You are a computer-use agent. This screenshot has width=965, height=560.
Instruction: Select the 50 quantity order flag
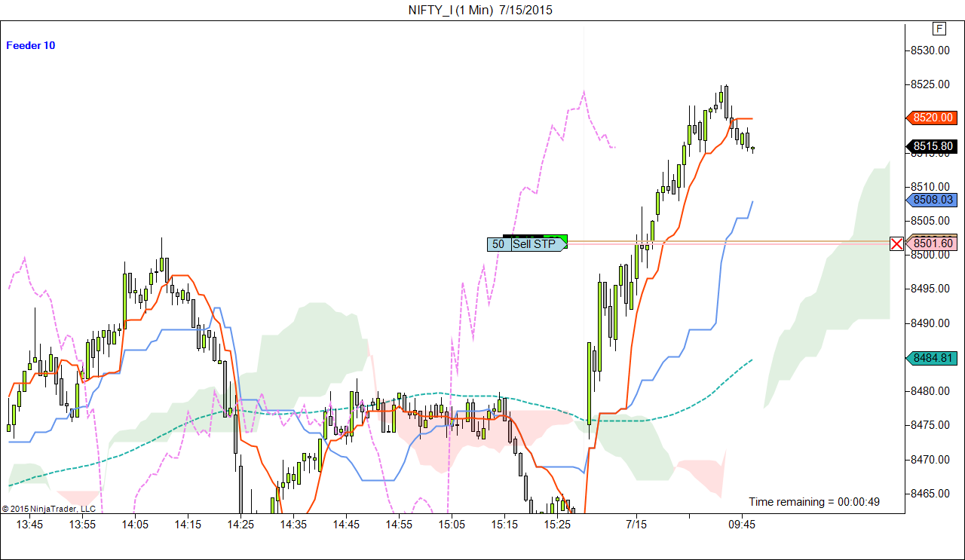[498, 244]
